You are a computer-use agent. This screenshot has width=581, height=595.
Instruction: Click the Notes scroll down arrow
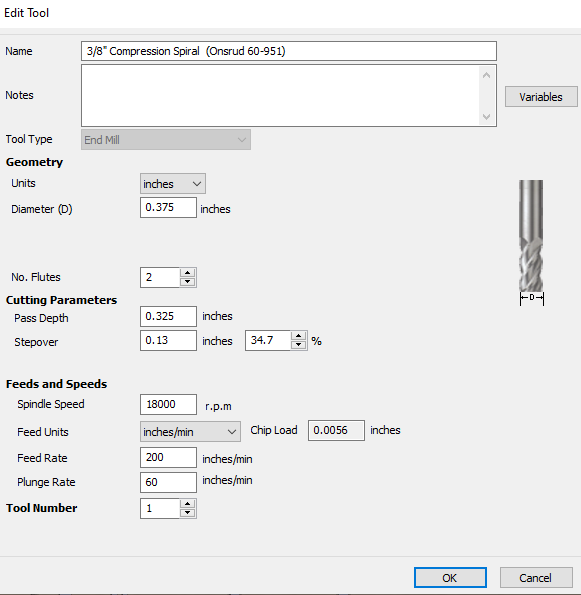[x=487, y=116]
